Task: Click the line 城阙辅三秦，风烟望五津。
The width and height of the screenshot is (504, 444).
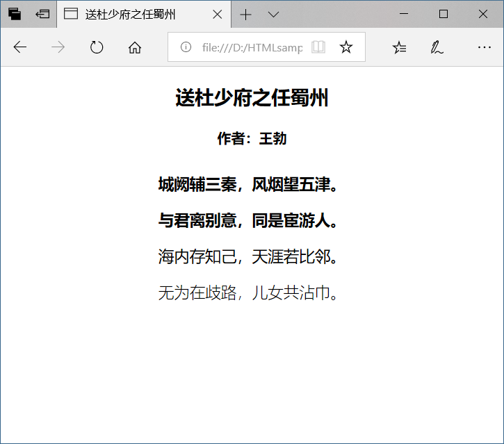Action: coord(248,185)
